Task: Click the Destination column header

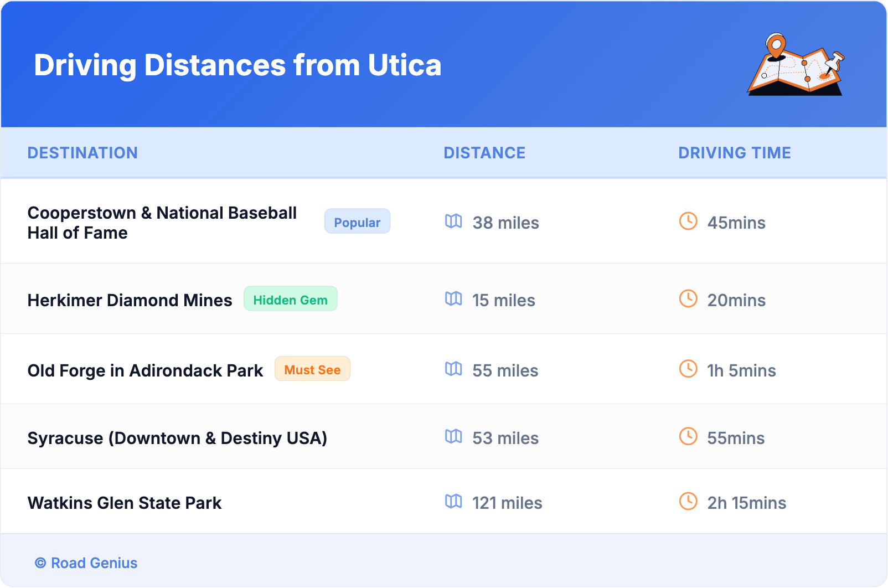Action: [x=82, y=153]
